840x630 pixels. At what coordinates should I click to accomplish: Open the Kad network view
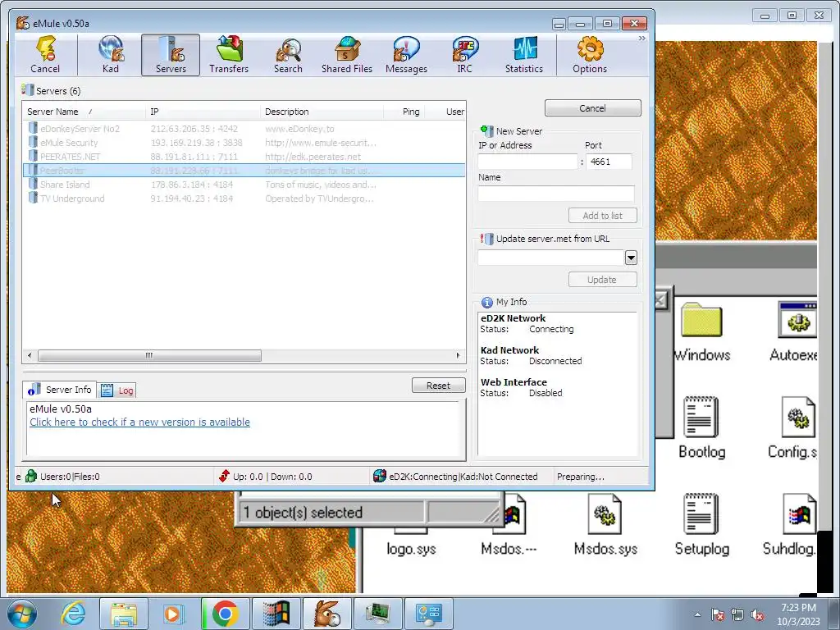[111, 55]
